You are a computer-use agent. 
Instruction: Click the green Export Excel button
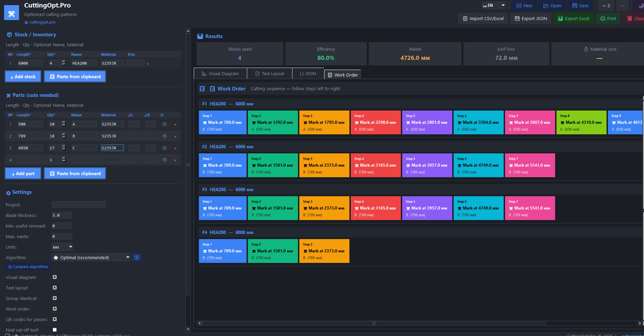pyautogui.click(x=573, y=18)
